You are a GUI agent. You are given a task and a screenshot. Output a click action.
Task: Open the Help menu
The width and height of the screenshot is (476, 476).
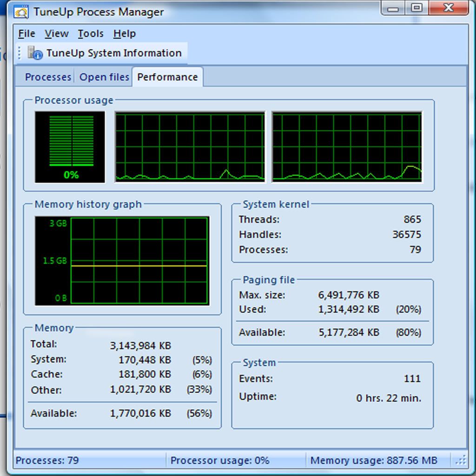click(125, 33)
